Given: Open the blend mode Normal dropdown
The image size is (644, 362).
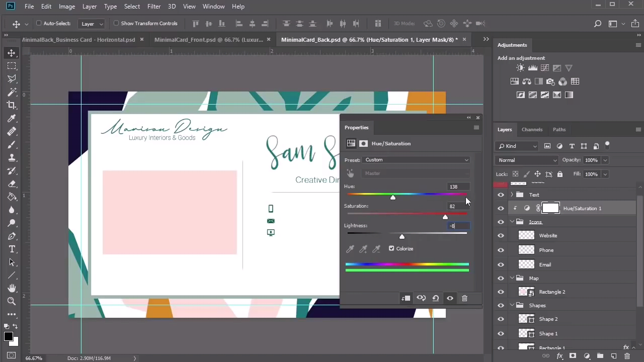Looking at the screenshot, I should tap(527, 160).
